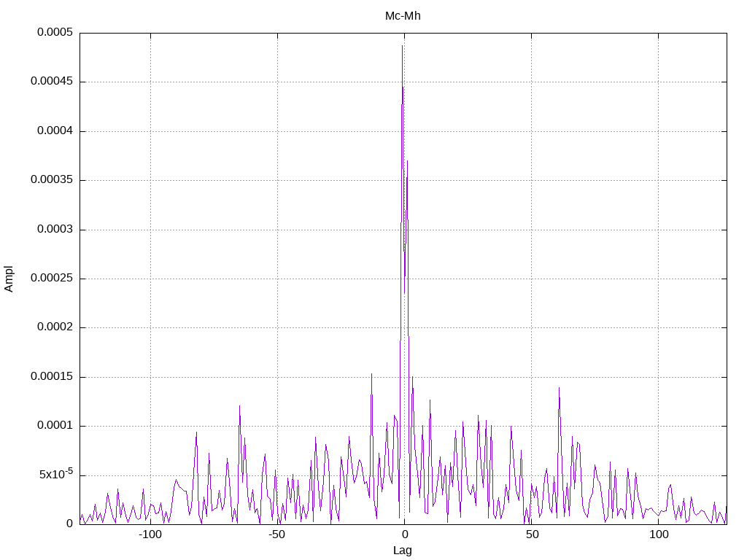Viewport: 747px width, 560px height.
Task: Click the -50 x-axis tick label
Action: pyautogui.click(x=277, y=534)
